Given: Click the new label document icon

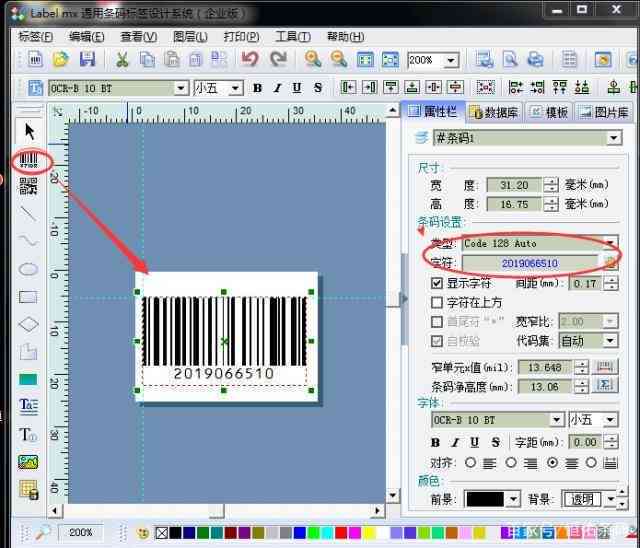Looking at the screenshot, I should pos(35,60).
